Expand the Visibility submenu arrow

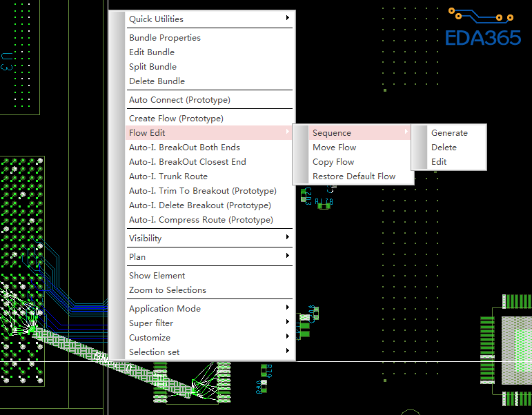[x=288, y=239]
